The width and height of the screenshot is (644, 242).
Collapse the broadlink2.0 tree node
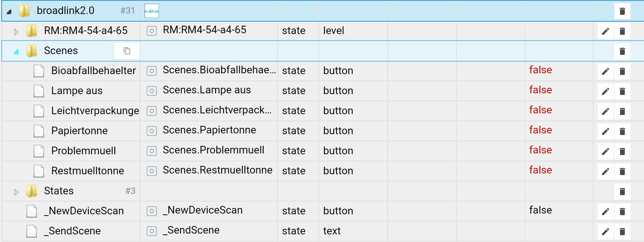tap(9, 12)
